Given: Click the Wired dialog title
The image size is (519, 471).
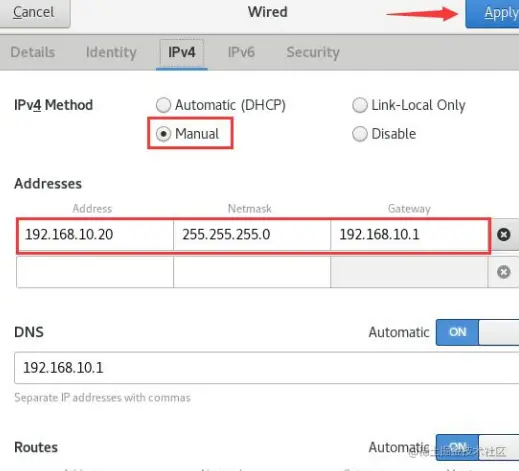Looking at the screenshot, I should pos(268,12).
